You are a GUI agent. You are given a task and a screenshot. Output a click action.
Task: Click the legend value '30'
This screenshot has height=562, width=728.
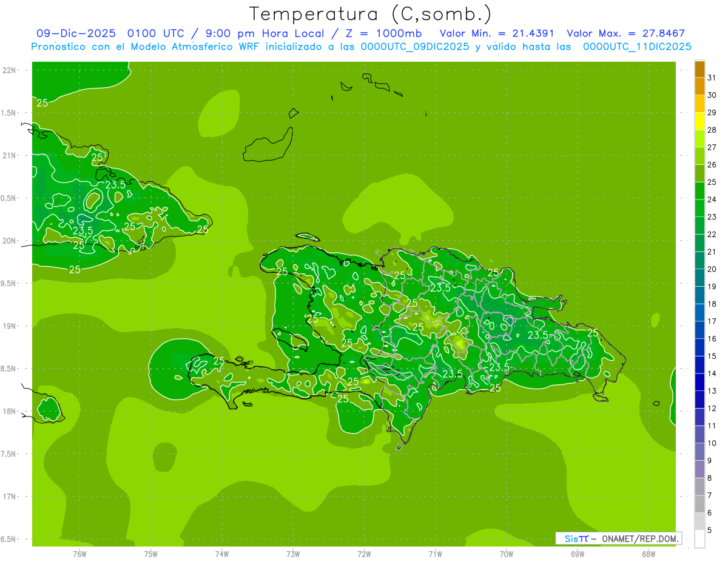pos(712,95)
